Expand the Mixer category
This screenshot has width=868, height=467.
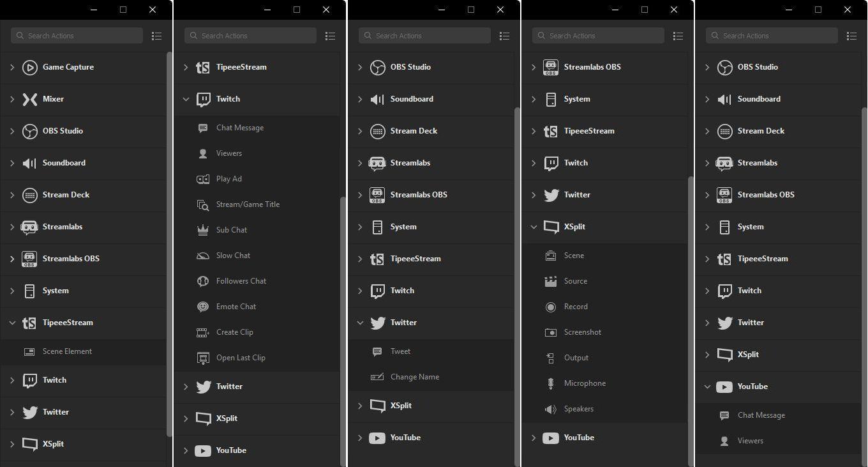click(12, 99)
